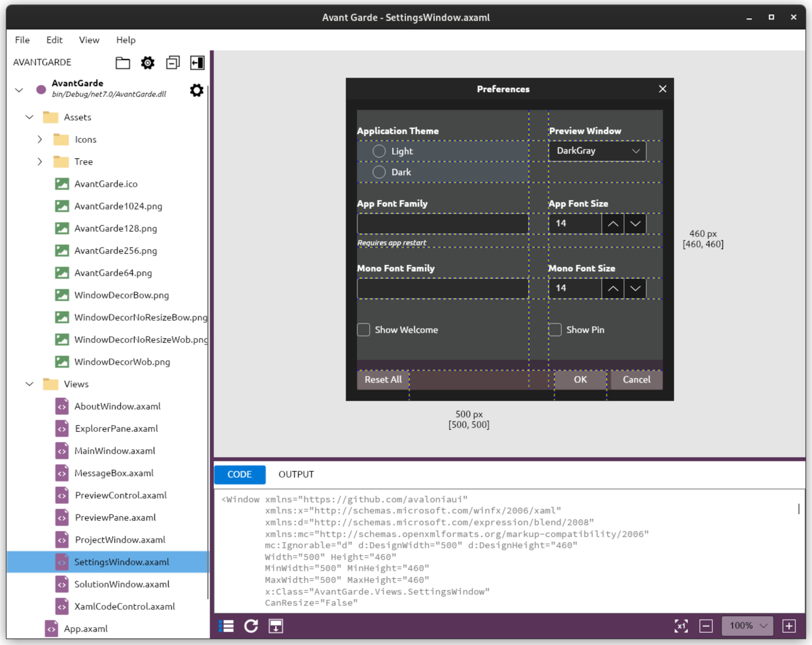Tick the Show Pin checkbox
The height and width of the screenshot is (645, 812).
(555, 330)
